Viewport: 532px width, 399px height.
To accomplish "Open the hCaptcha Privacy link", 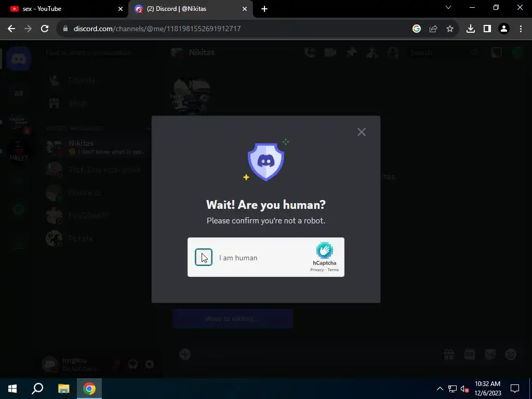I will (317, 270).
